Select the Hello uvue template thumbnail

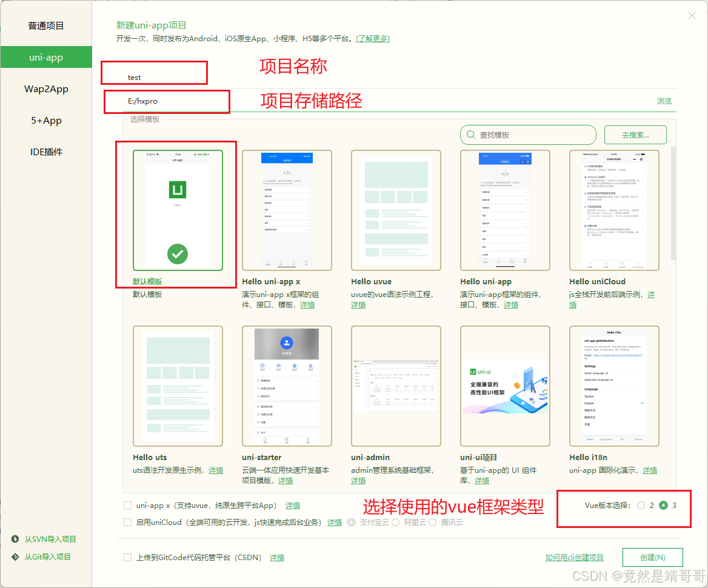coord(396,209)
